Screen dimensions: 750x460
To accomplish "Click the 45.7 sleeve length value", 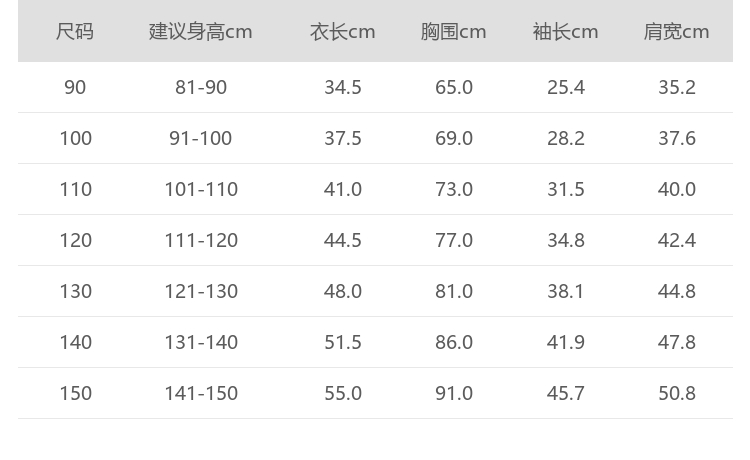I will tap(566, 393).
